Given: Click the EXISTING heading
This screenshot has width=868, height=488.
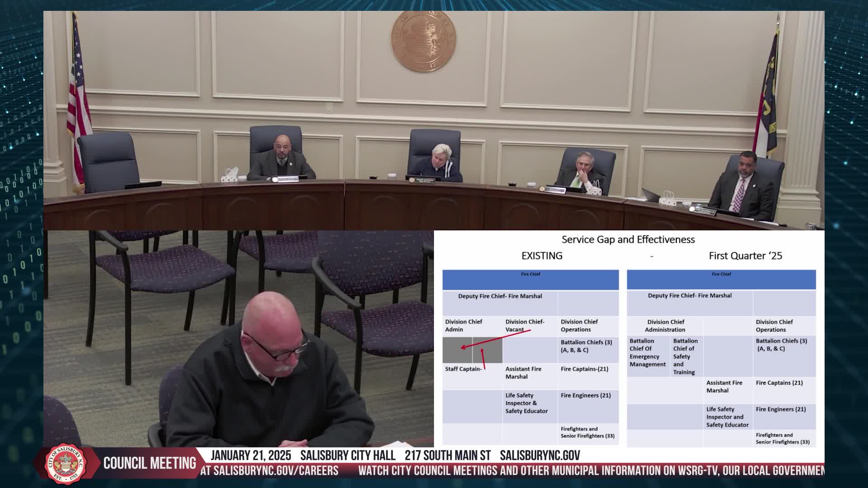Looking at the screenshot, I should click(x=542, y=256).
